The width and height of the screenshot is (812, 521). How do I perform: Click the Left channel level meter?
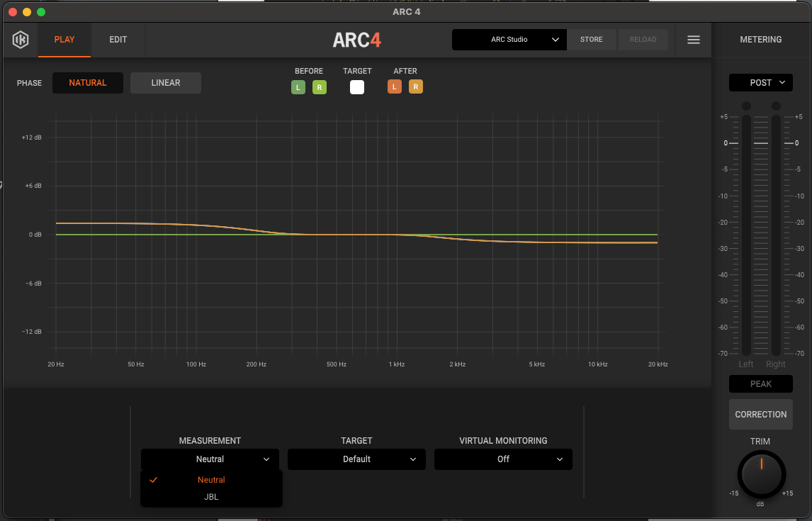click(x=746, y=235)
